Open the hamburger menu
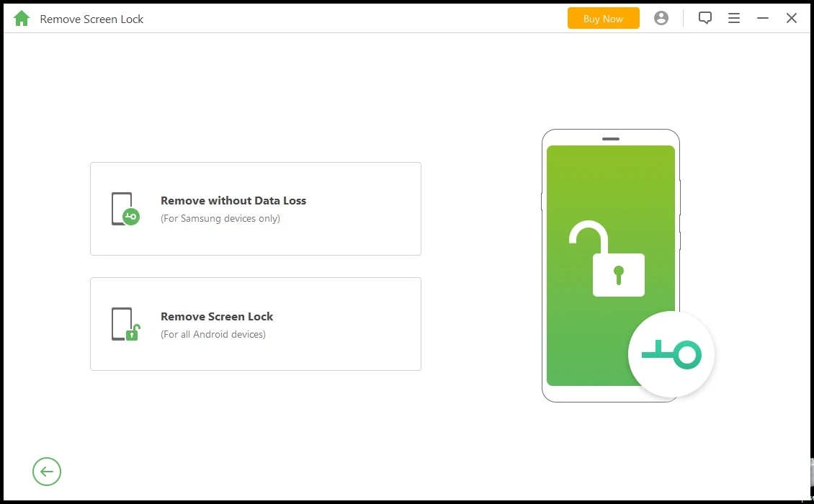The height and width of the screenshot is (504, 814). [733, 18]
